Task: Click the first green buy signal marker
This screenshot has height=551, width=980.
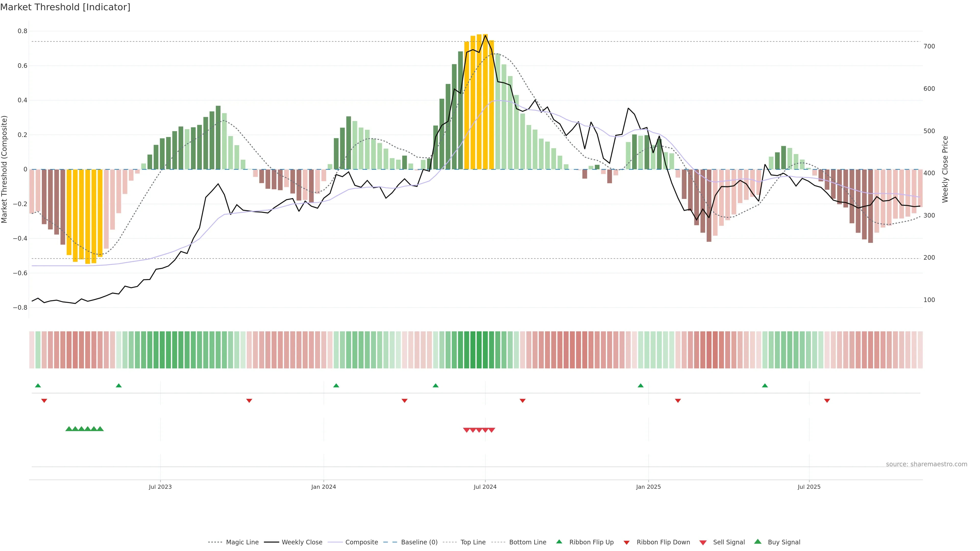Action: [69, 429]
